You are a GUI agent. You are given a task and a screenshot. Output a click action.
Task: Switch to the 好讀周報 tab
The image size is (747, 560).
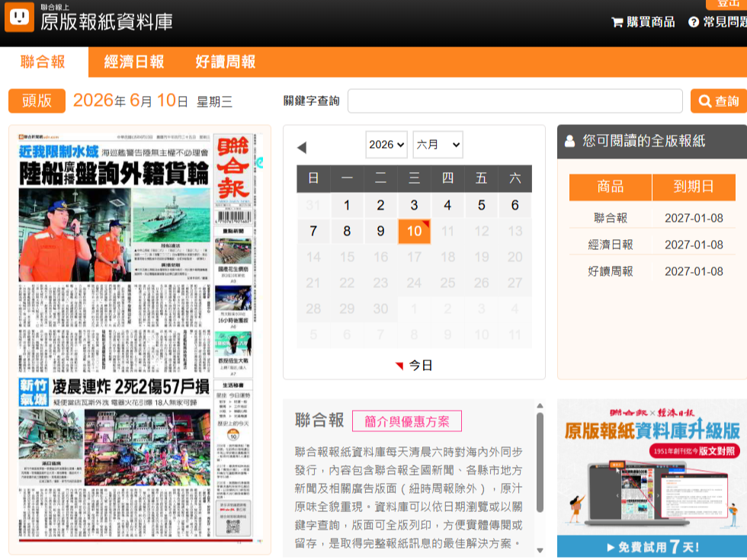pyautogui.click(x=226, y=62)
